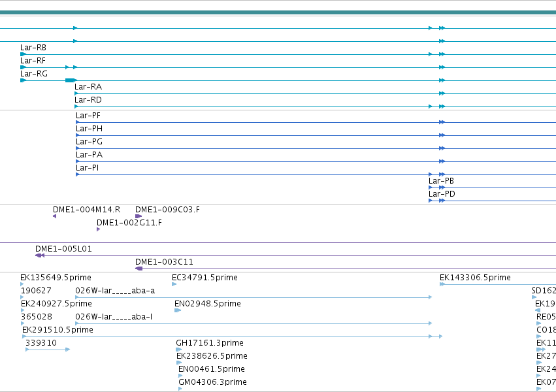Select the Lar-PF protein label
This screenshot has height=392, width=556.
88,116
